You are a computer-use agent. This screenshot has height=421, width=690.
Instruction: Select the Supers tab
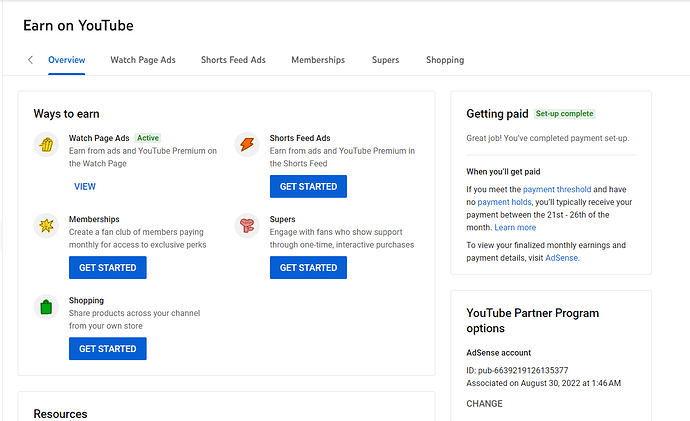pyautogui.click(x=385, y=60)
